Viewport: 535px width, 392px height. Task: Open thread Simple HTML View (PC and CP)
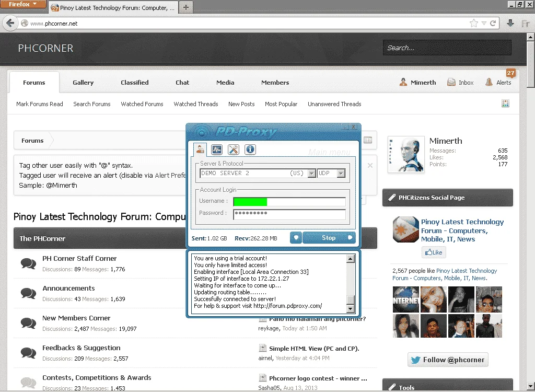coord(314,348)
